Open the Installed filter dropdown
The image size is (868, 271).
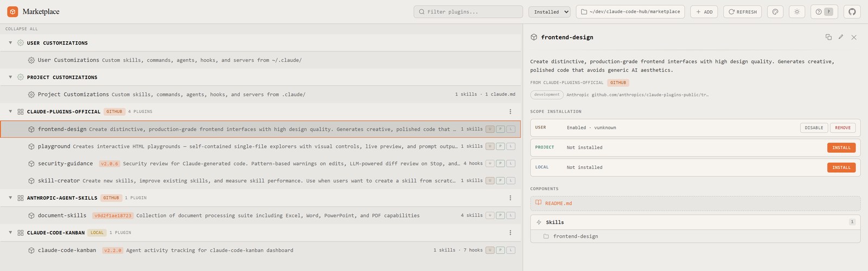coord(550,12)
